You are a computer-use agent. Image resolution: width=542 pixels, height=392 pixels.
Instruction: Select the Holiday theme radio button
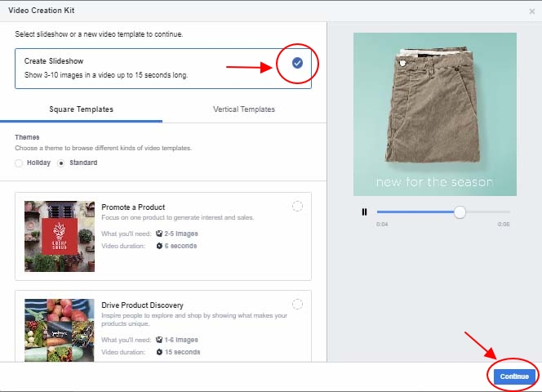click(19, 163)
